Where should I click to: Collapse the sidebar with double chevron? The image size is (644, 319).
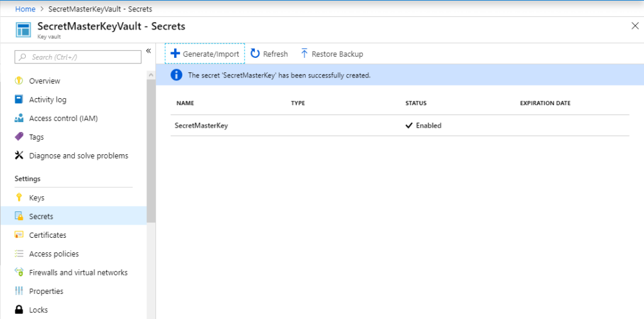(x=148, y=51)
